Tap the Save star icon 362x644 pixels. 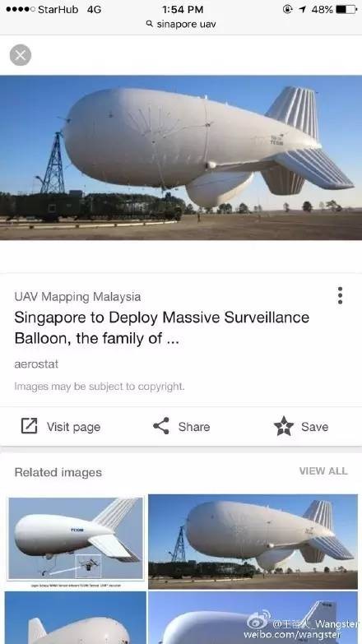click(284, 426)
